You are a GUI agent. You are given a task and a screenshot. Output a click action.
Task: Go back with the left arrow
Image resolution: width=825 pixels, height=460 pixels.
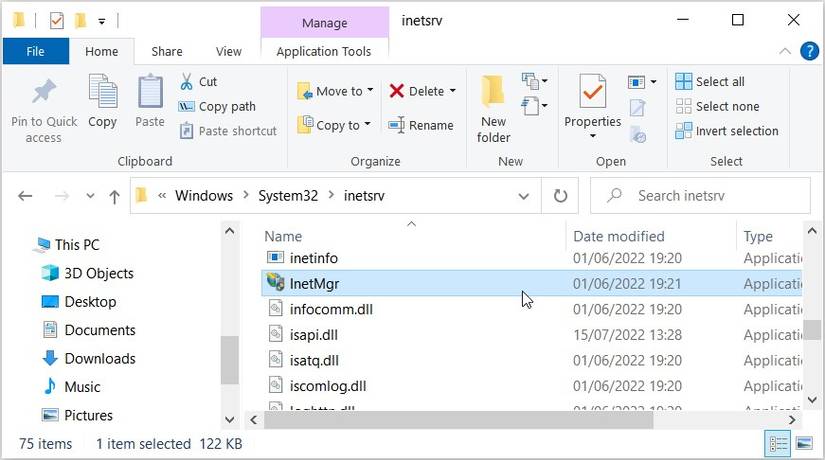[x=25, y=196]
